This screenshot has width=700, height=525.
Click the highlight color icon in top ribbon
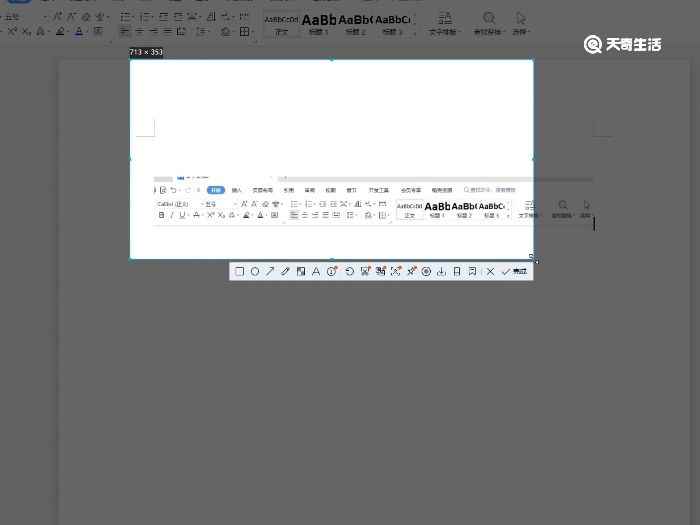[60, 31]
